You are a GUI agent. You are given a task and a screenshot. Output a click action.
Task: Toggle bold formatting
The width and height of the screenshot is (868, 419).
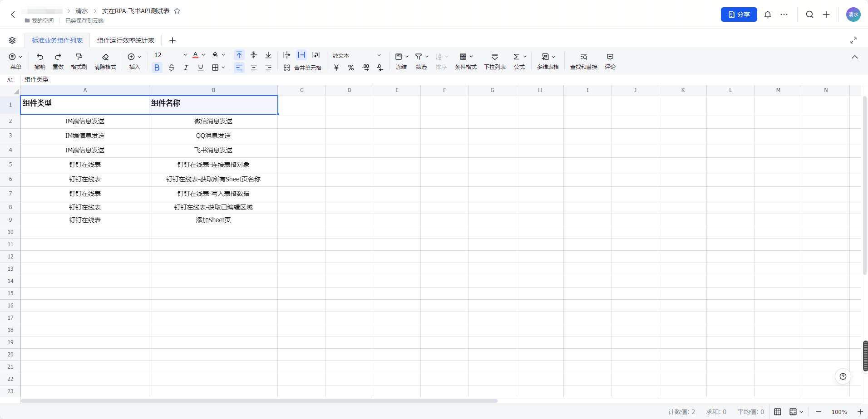(x=157, y=68)
